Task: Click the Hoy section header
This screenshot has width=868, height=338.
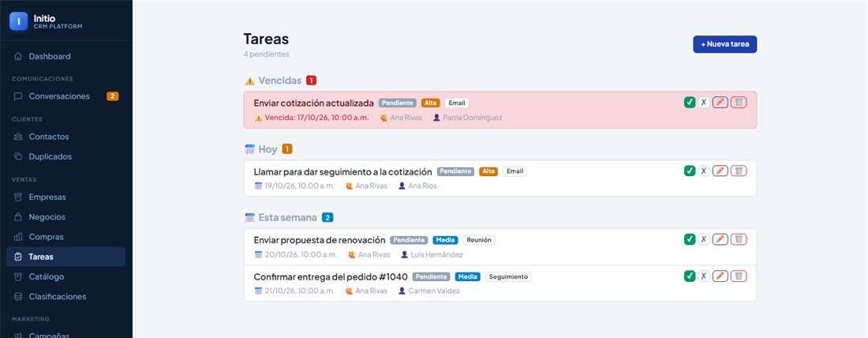Action: (268, 149)
